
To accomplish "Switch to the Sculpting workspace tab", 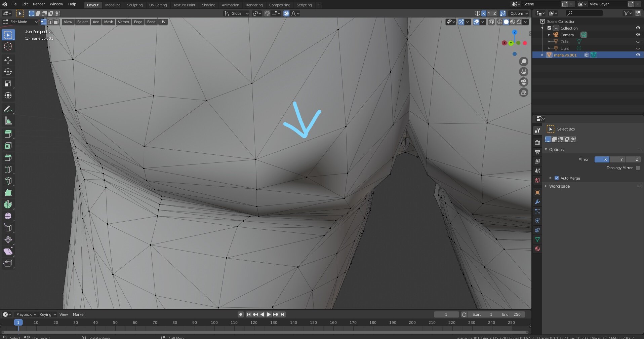I will point(135,5).
